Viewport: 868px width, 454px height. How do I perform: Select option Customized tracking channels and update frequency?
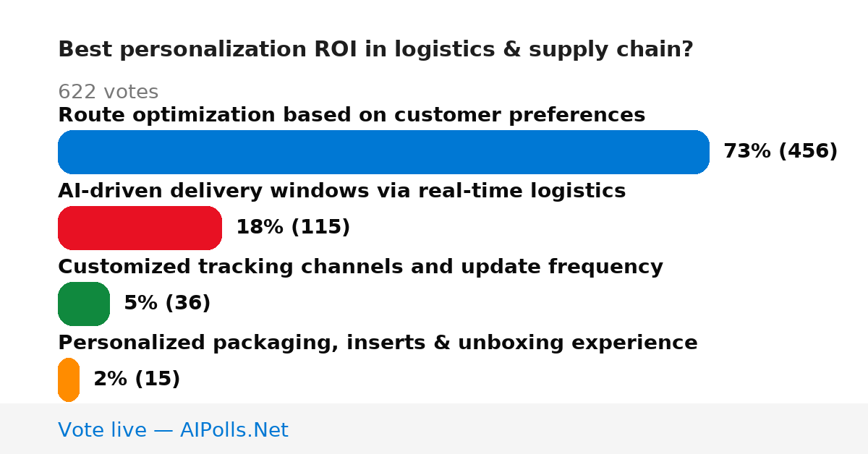[x=360, y=267]
